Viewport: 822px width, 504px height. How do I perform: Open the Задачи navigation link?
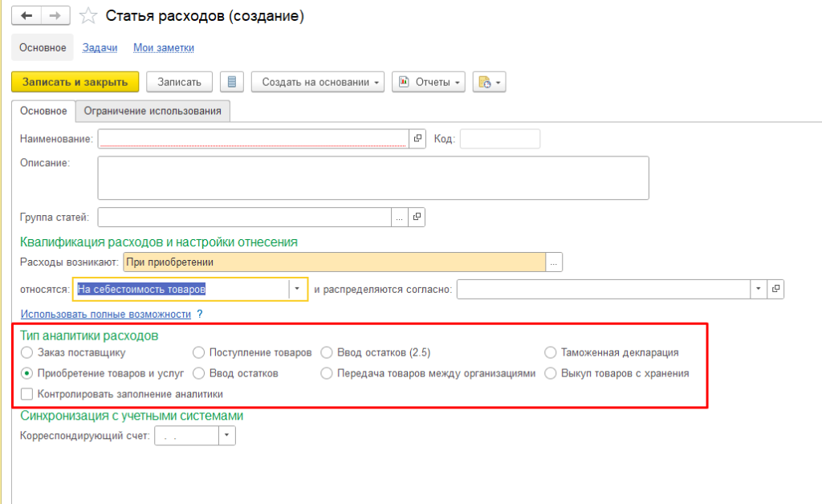pyautogui.click(x=100, y=47)
